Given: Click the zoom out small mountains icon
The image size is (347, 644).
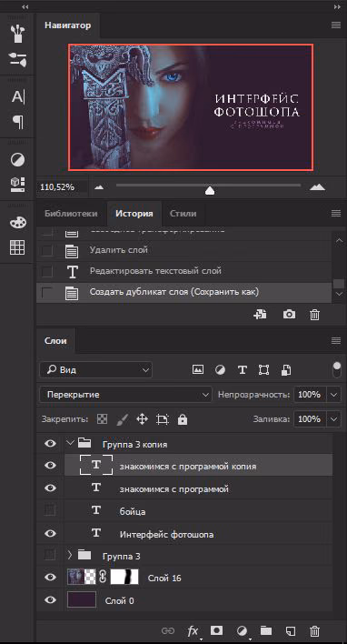Looking at the screenshot, I should point(99,187).
